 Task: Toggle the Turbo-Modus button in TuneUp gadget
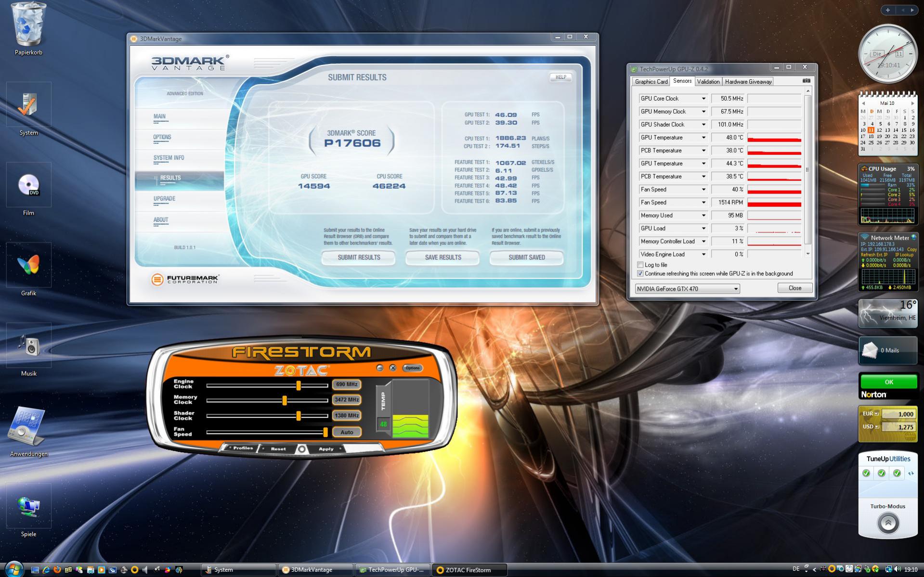pyautogui.click(x=888, y=523)
